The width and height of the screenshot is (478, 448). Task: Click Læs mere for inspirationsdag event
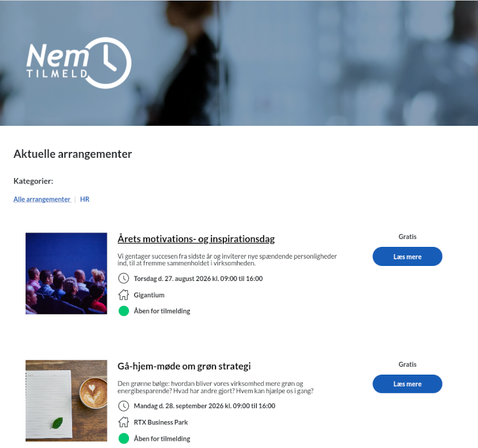pos(407,257)
